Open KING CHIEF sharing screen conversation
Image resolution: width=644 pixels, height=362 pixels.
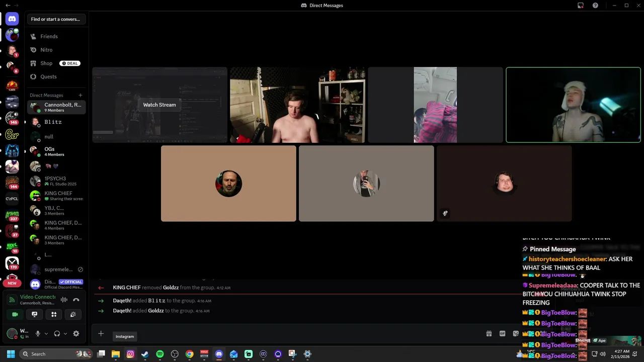coord(56,196)
